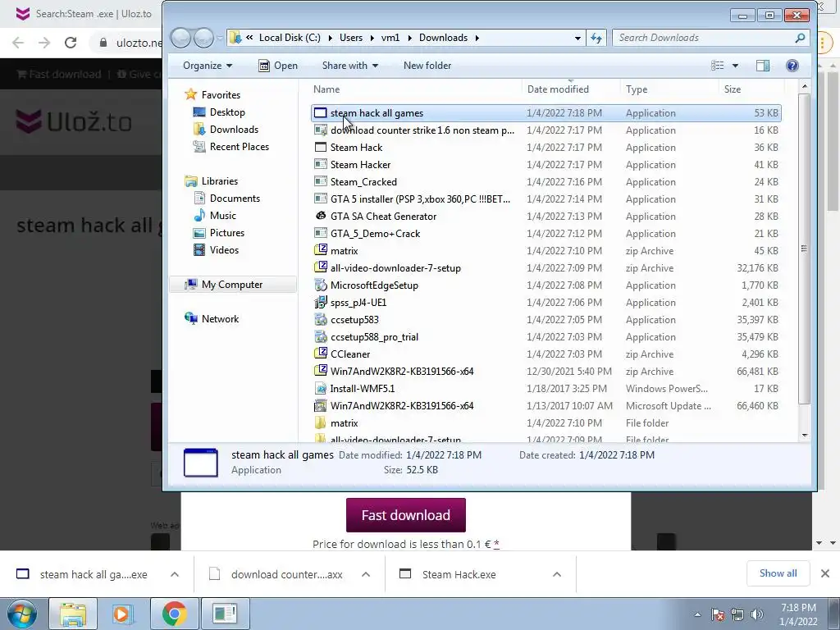Viewport: 840px width, 630px height.
Task: Click the Favorites star icon
Action: (x=190, y=94)
